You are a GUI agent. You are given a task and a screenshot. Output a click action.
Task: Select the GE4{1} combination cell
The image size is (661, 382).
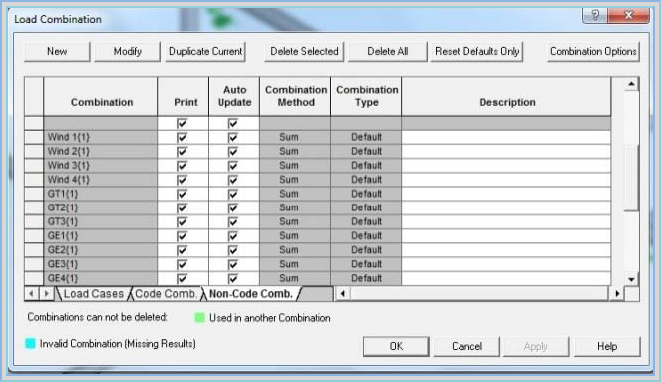[x=101, y=278]
